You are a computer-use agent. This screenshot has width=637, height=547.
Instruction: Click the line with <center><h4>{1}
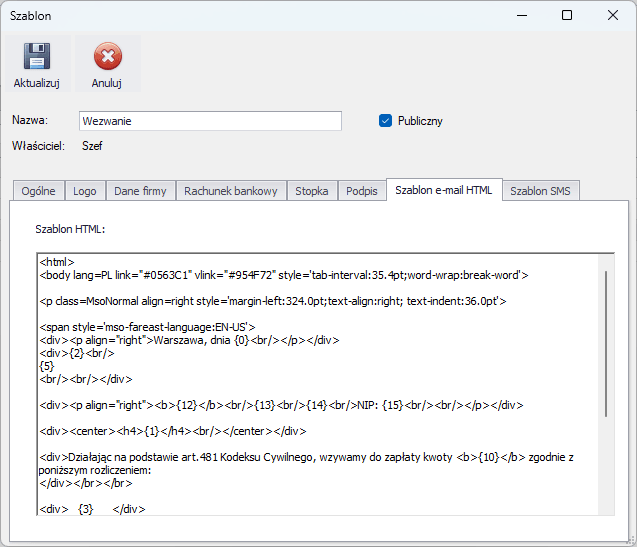[173, 431]
